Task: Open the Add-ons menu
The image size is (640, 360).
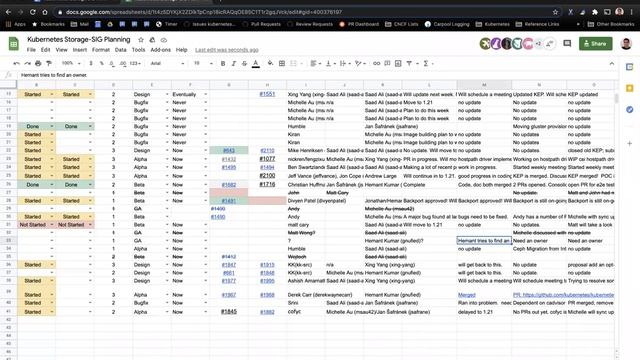Action: (160, 50)
